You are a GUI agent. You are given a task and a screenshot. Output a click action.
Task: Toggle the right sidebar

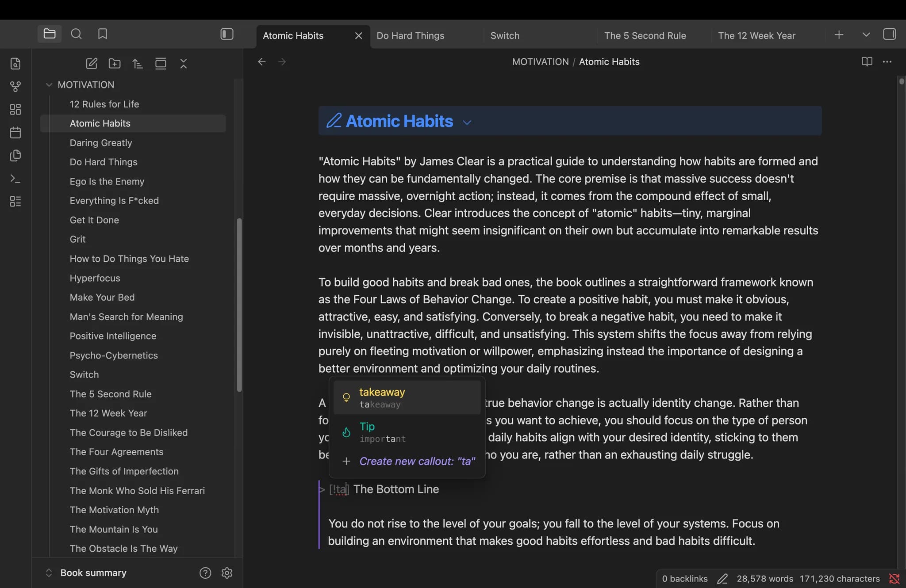[890, 34]
